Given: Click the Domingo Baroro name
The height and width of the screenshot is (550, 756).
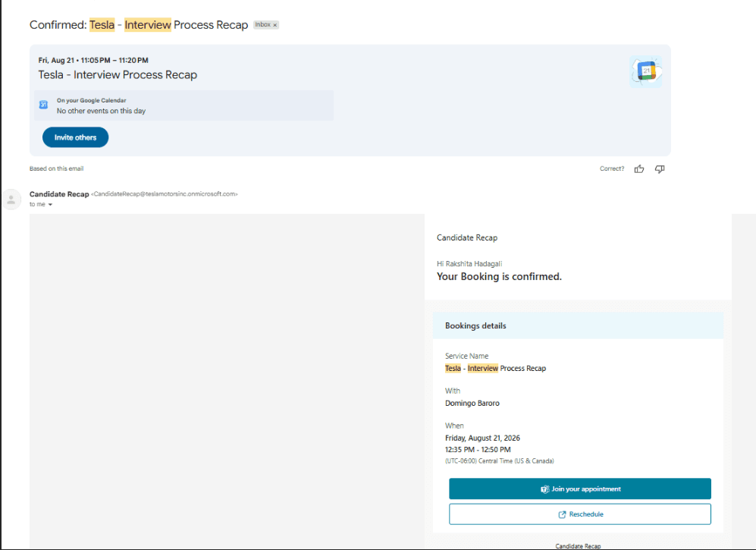Looking at the screenshot, I should [472, 404].
